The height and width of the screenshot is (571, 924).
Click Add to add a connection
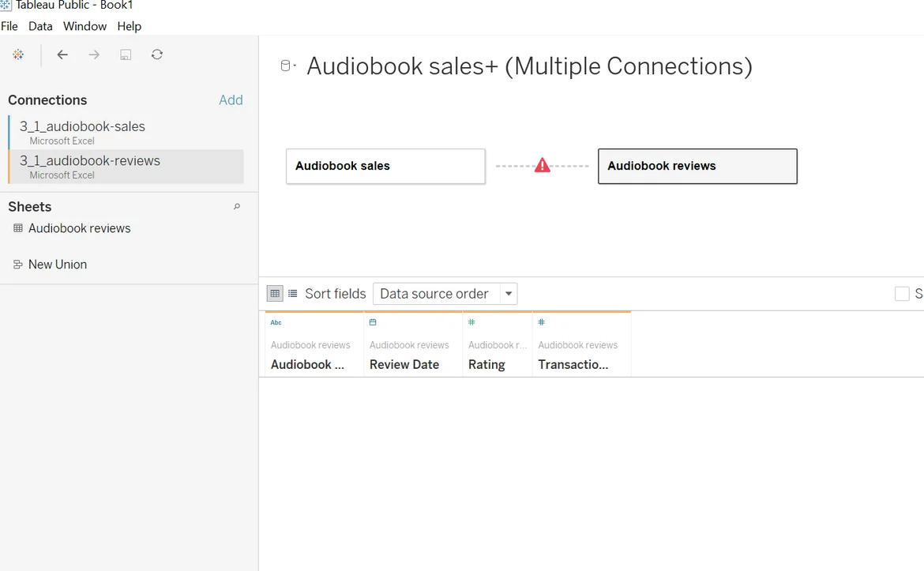(x=231, y=100)
